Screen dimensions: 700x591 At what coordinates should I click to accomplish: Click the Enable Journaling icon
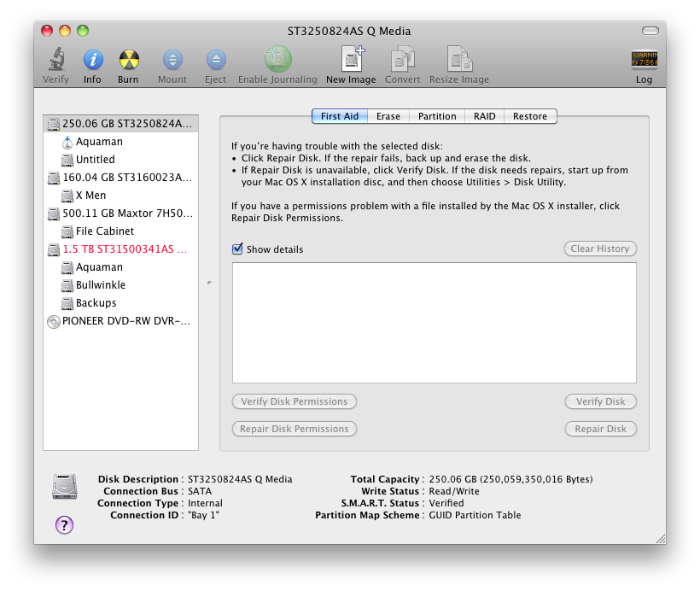point(277,60)
